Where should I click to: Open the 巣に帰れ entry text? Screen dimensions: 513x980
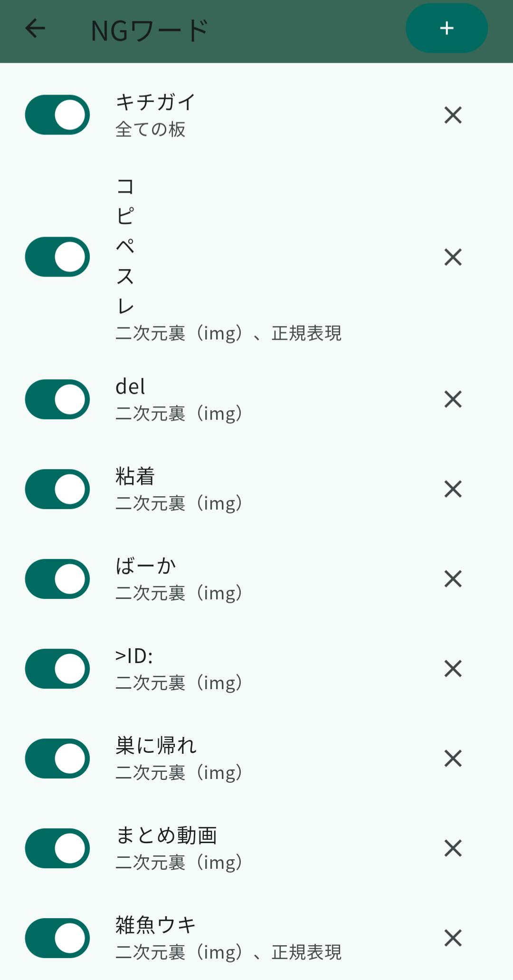coord(157,746)
